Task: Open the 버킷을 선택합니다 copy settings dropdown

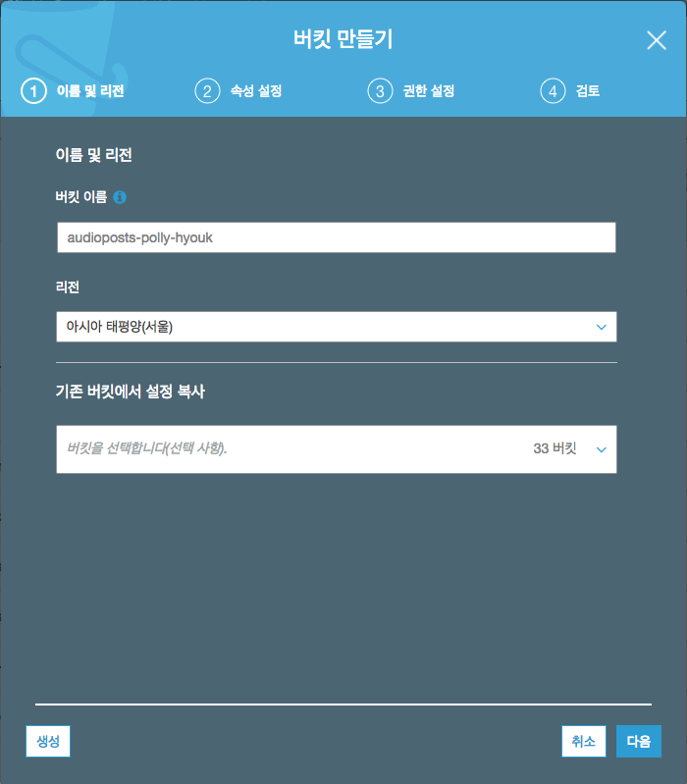Action: point(337,449)
